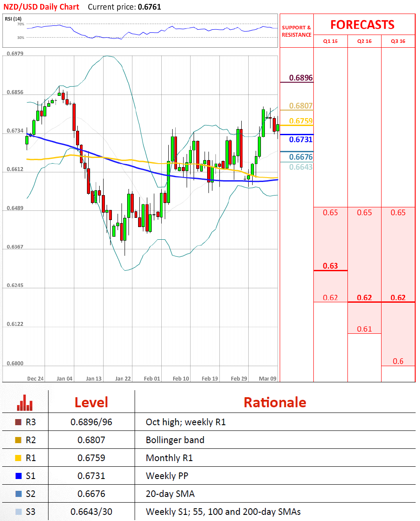The image size is (420, 521).
Task: Click the red bar chart icon in table header
Action: [25, 403]
